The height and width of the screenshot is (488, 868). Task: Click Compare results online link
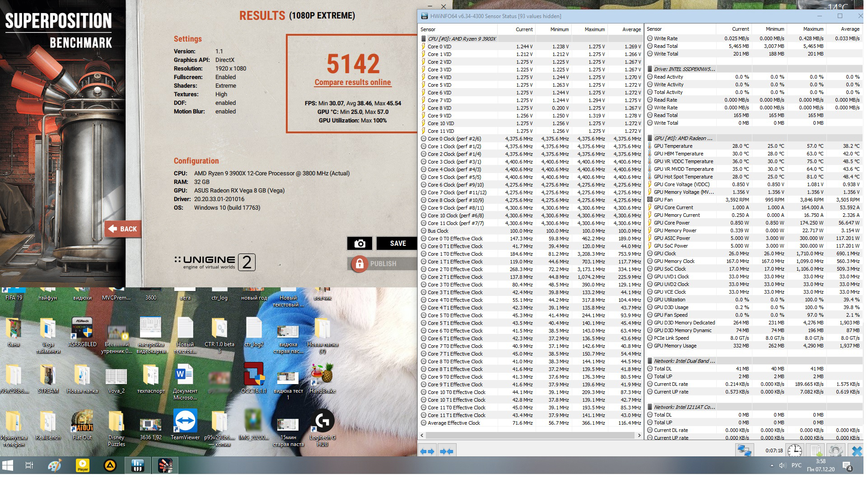coord(353,83)
